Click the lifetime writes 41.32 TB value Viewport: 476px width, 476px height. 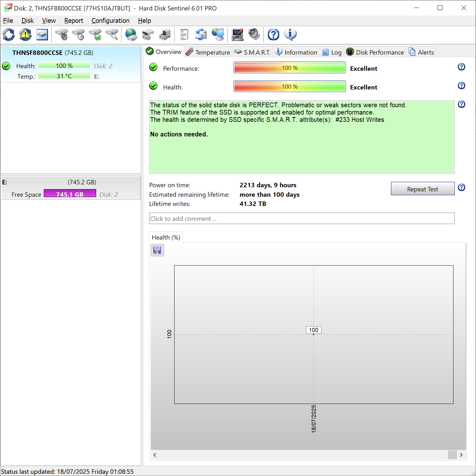(x=253, y=204)
